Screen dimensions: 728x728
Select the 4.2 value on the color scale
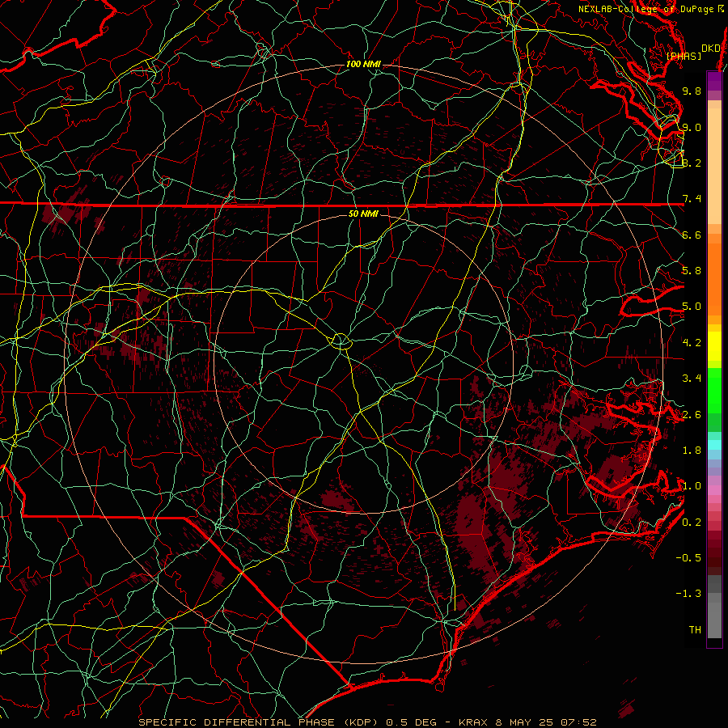(692, 343)
